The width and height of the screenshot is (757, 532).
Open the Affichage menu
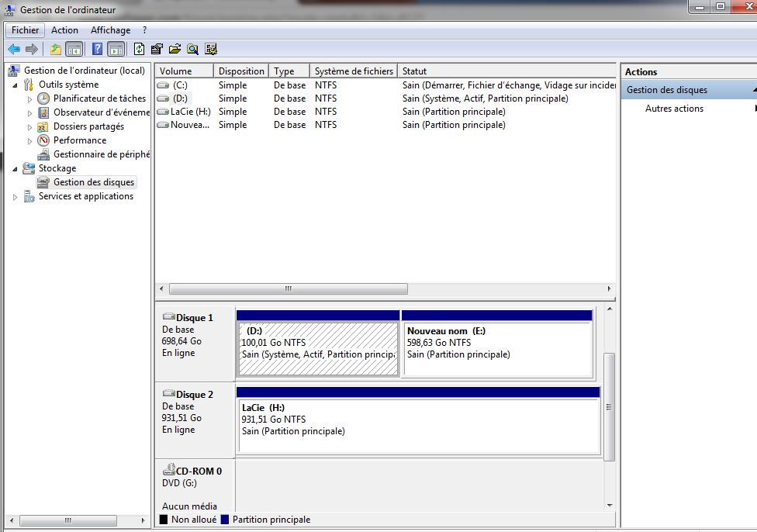click(x=110, y=30)
